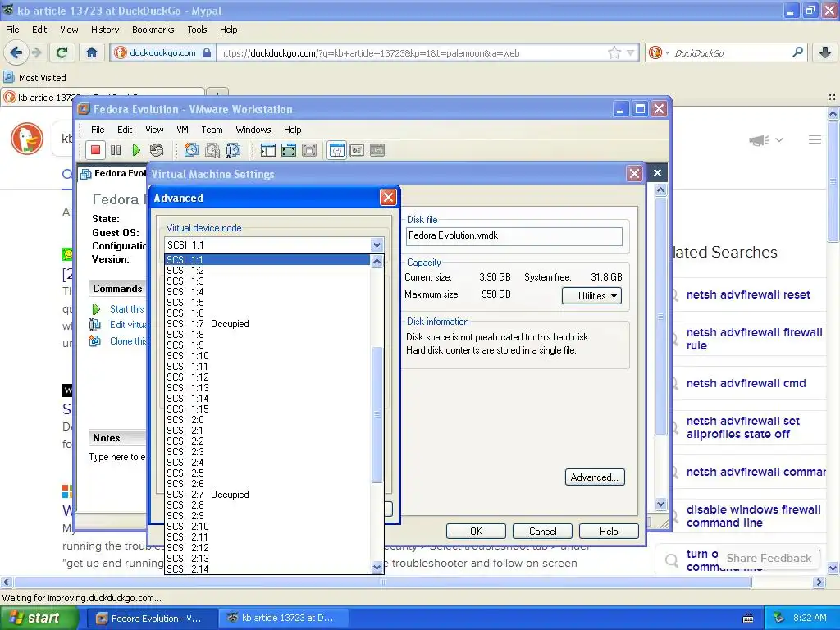Select SCSI 1:7 Occupied entry

[x=267, y=323]
